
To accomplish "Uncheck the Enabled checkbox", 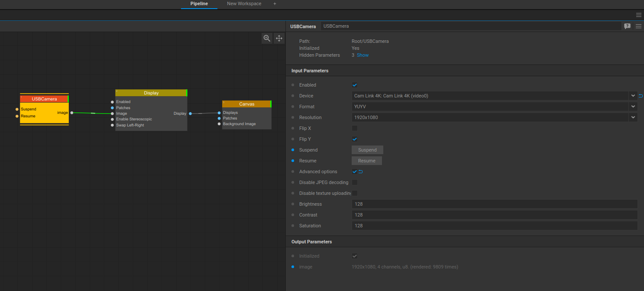I will [x=355, y=85].
